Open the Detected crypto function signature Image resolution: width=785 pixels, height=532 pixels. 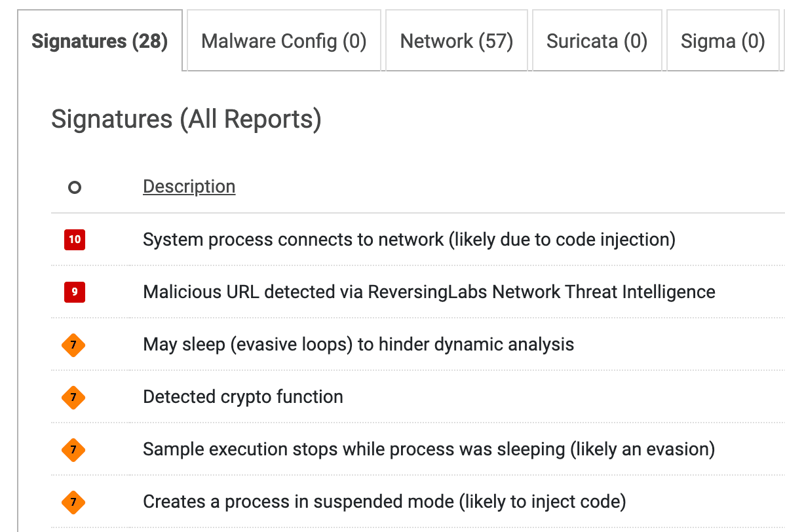242,397
